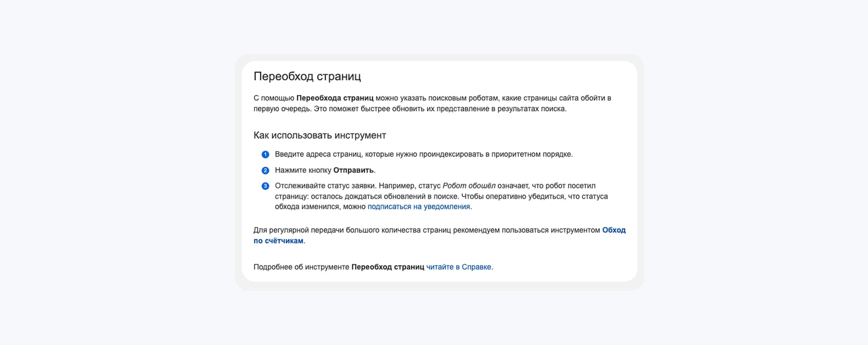Click the step text "Введите адреса страниц"
868x345 pixels.
(319, 155)
